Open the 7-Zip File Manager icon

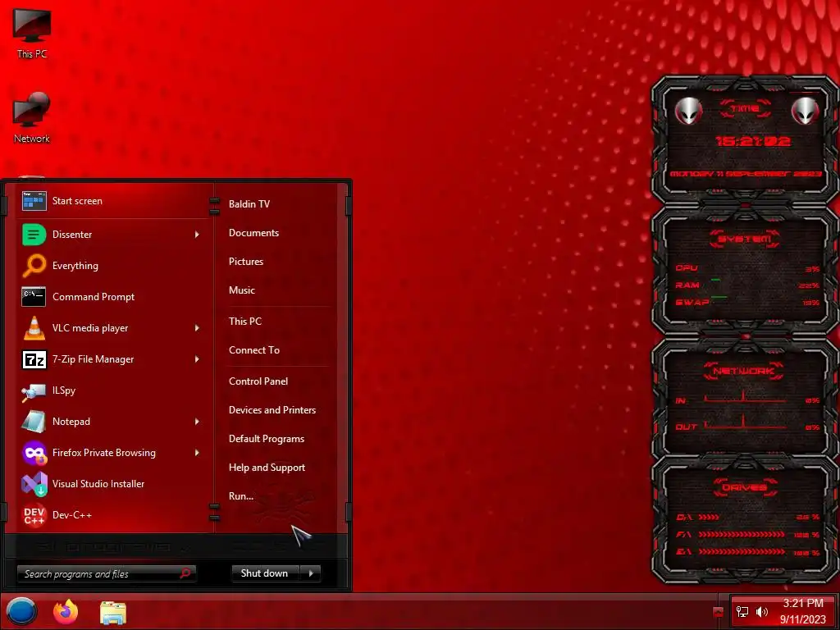click(34, 359)
